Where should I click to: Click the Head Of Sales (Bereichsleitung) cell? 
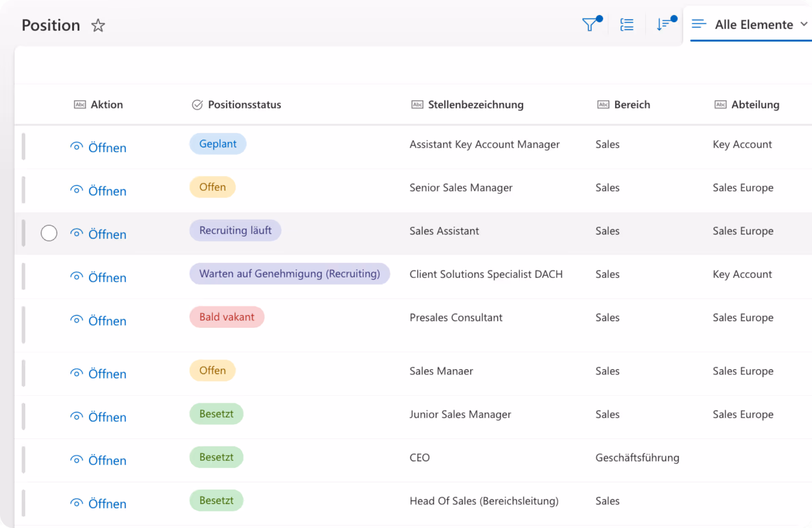484,501
